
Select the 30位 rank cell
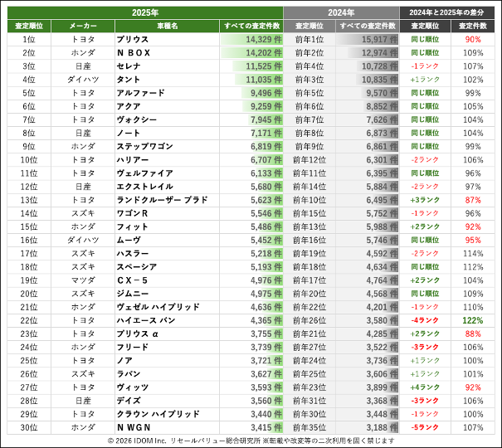point(29,427)
